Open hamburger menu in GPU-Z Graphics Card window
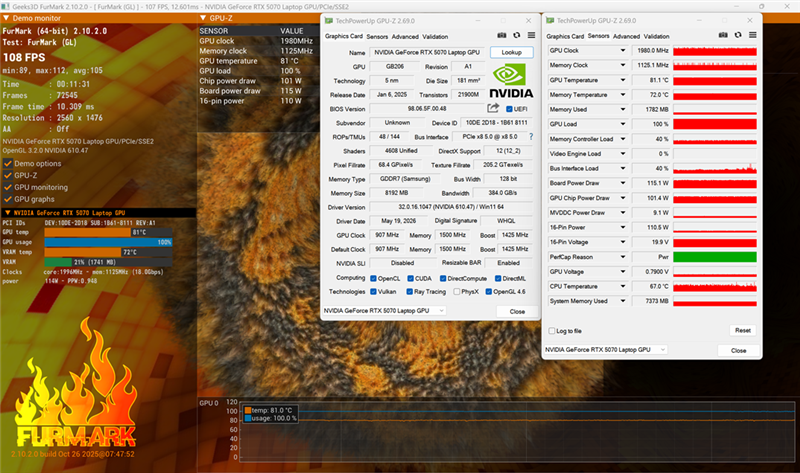Screen dimensions: 800x473 click(531, 35)
